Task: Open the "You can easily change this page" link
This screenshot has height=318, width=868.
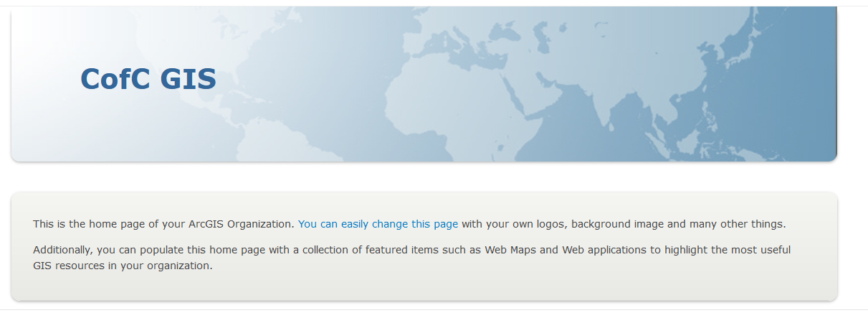Action: tap(378, 224)
